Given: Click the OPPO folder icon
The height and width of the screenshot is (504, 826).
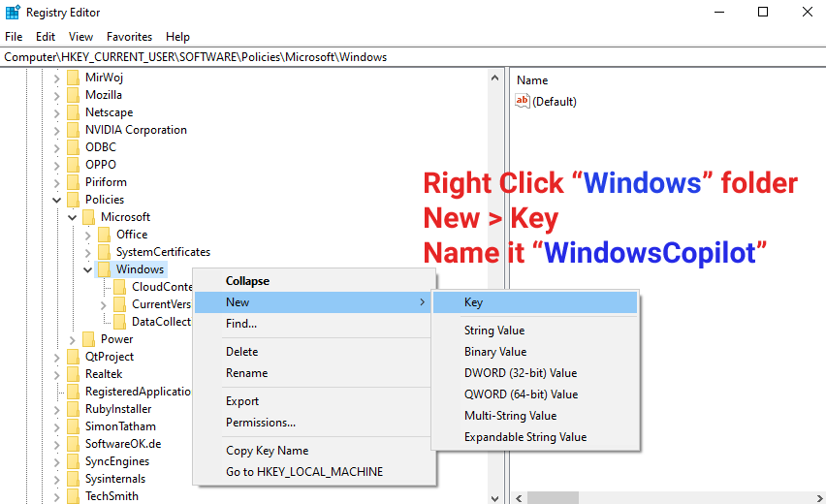Looking at the screenshot, I should point(74,165).
